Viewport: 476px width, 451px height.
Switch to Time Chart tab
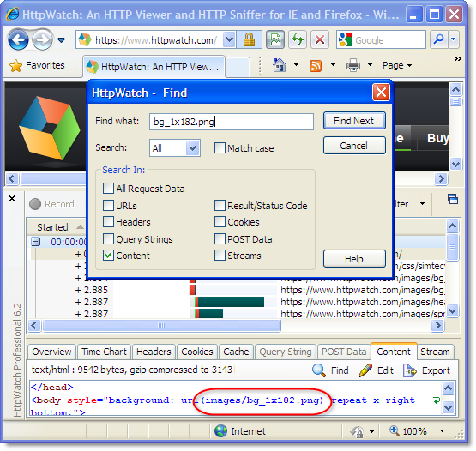tap(104, 352)
